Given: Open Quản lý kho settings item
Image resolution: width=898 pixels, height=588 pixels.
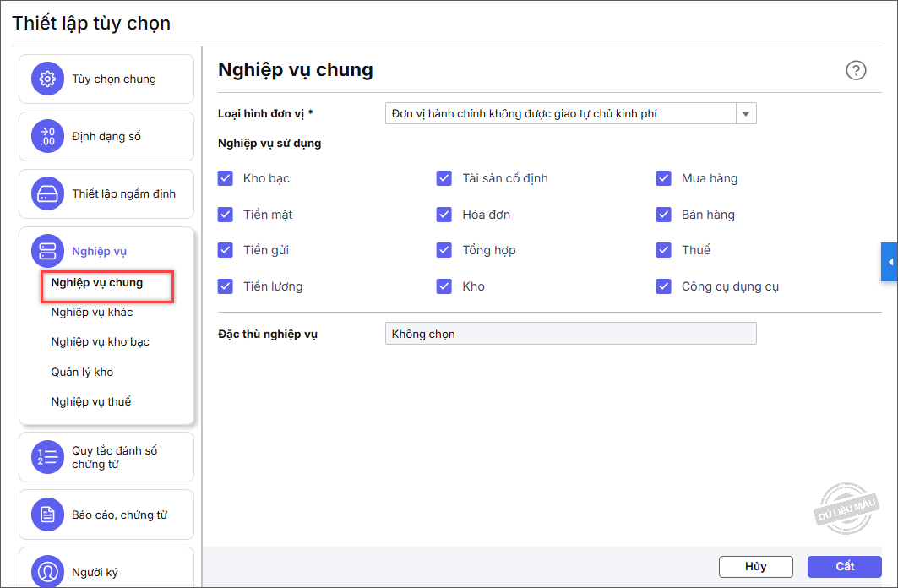Looking at the screenshot, I should click(x=82, y=372).
